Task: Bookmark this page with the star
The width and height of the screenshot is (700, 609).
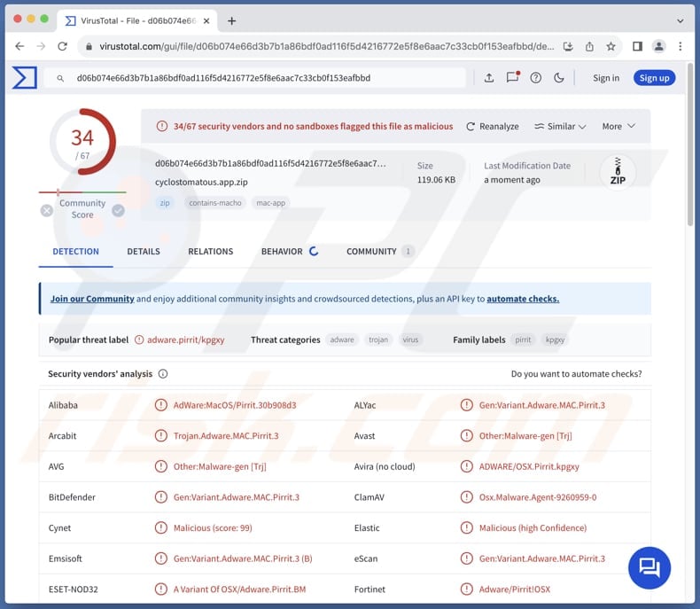Action: (611, 46)
